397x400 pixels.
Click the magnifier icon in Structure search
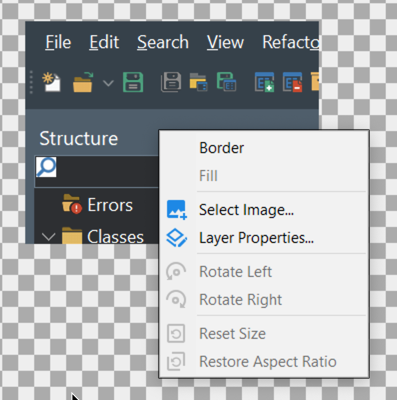pos(46,167)
